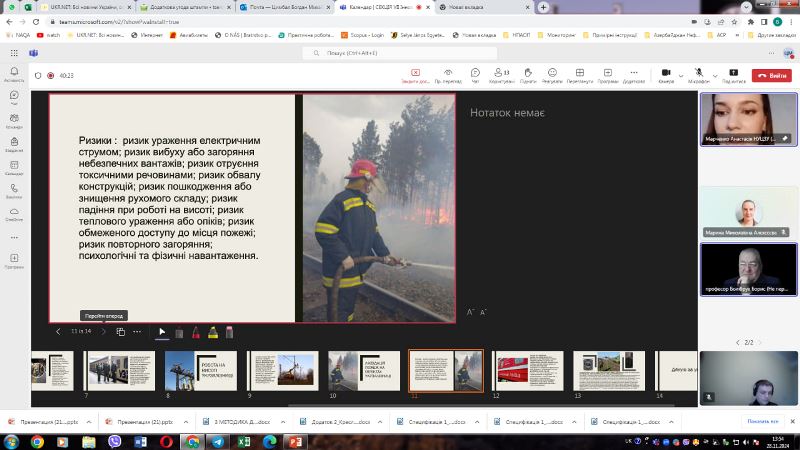Open the view layout options
This screenshot has height=450, width=800.
(580, 76)
